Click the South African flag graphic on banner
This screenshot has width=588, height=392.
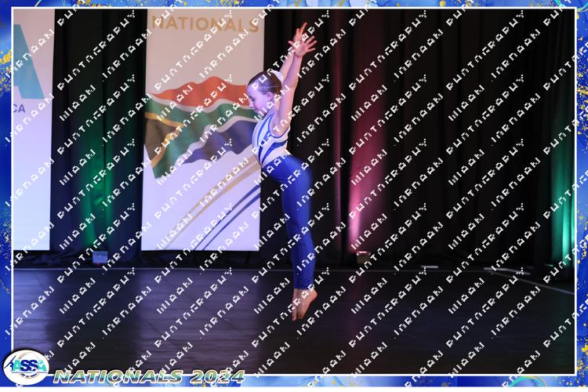point(201,126)
